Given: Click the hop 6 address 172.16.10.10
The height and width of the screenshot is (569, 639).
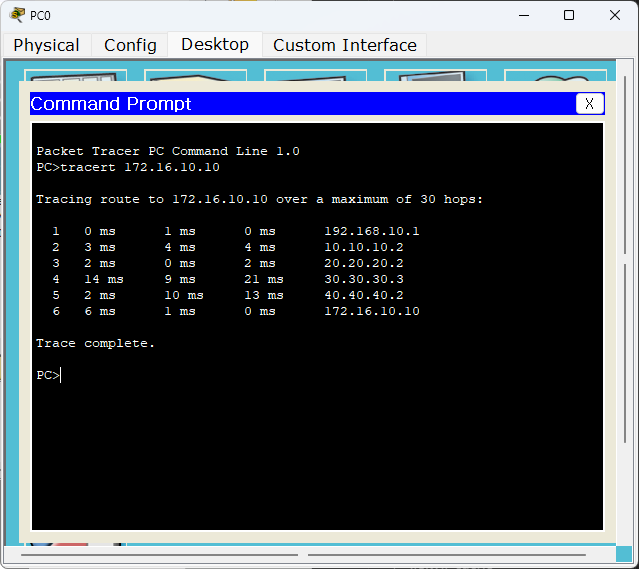Looking at the screenshot, I should tap(372, 311).
